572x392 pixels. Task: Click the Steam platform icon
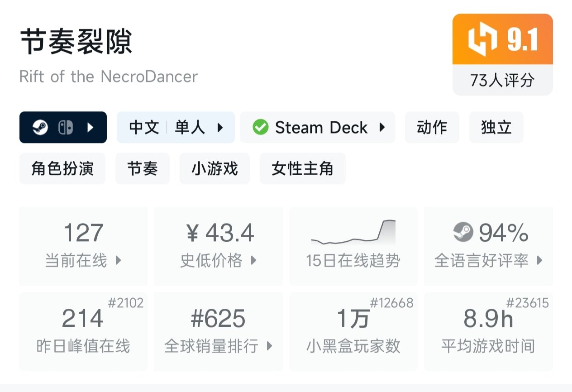pyautogui.click(x=40, y=128)
